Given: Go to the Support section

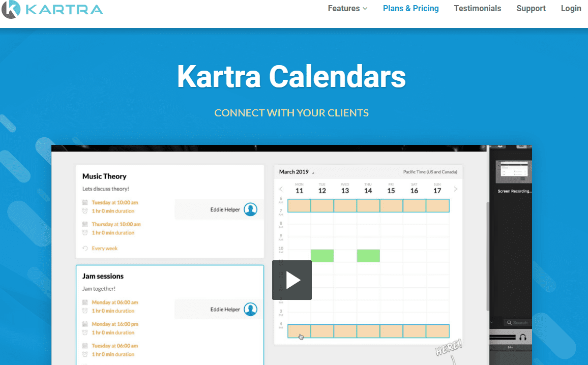Looking at the screenshot, I should pyautogui.click(x=531, y=9).
